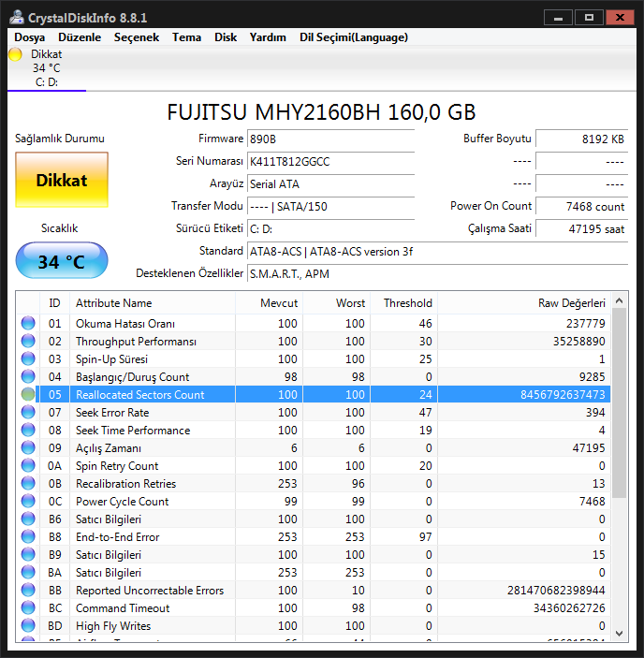Click the Desteklenen Özellikler field

[437, 273]
